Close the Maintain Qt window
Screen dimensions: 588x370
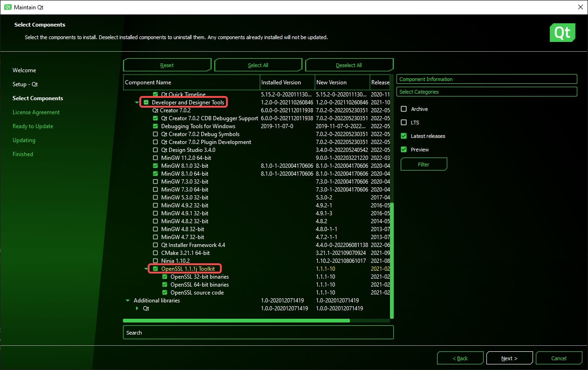pos(580,7)
